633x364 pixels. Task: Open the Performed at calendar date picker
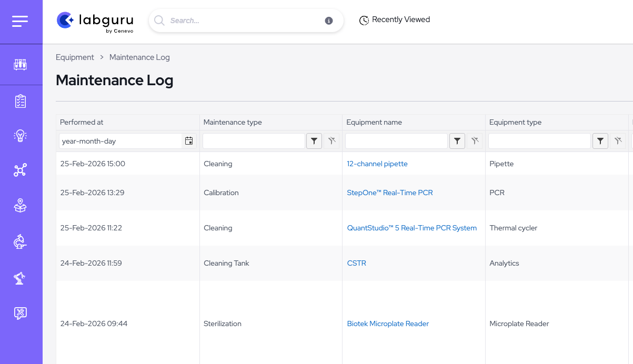(x=189, y=141)
